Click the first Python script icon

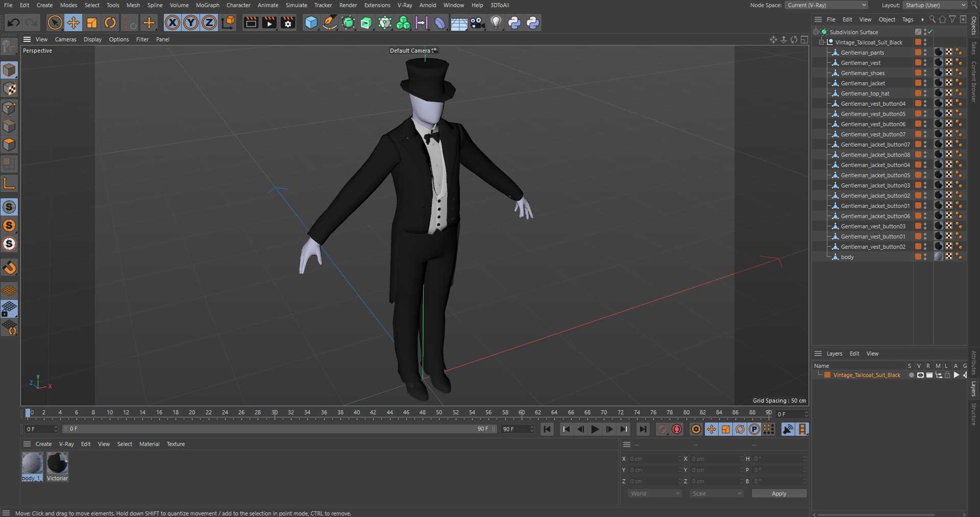click(514, 22)
